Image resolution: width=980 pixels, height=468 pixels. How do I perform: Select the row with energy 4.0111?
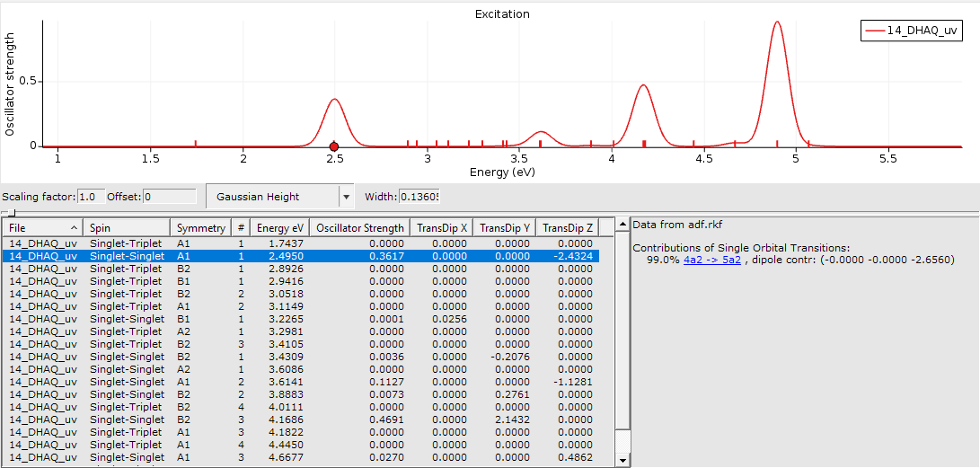tap(301, 407)
